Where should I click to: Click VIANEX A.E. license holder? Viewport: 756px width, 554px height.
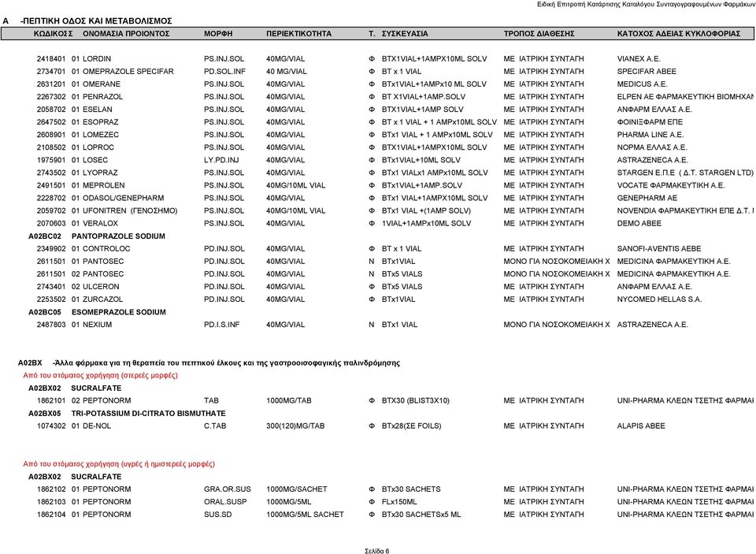click(x=639, y=59)
